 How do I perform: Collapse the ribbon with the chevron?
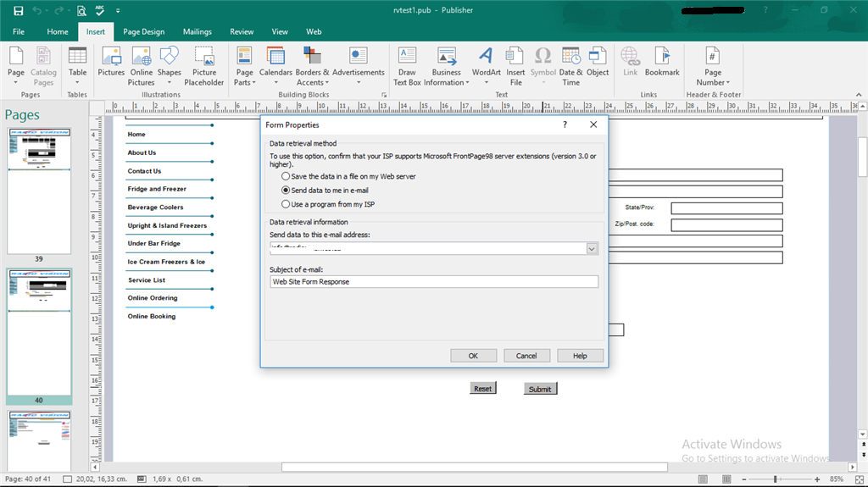coord(859,95)
